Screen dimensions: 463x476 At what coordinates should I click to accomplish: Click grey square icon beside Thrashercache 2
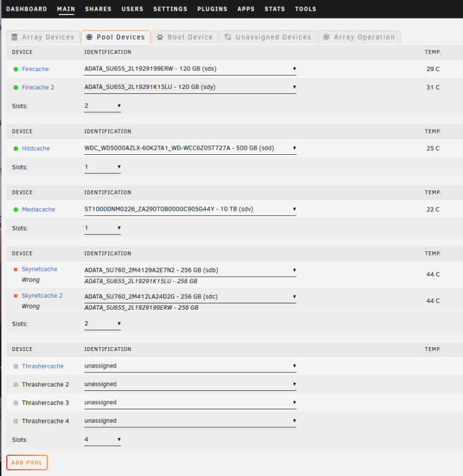tap(16, 385)
